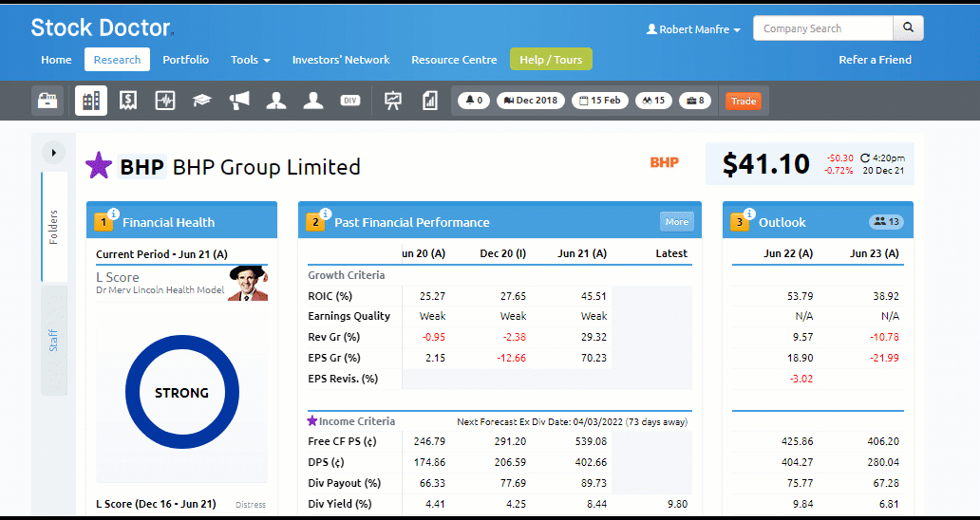
Task: Click the search magnifier button
Action: click(908, 28)
